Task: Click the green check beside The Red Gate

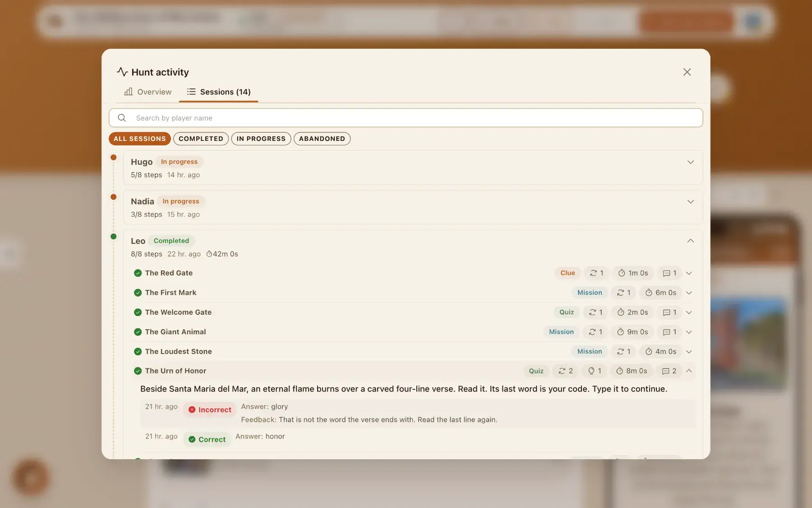Action: (138, 273)
